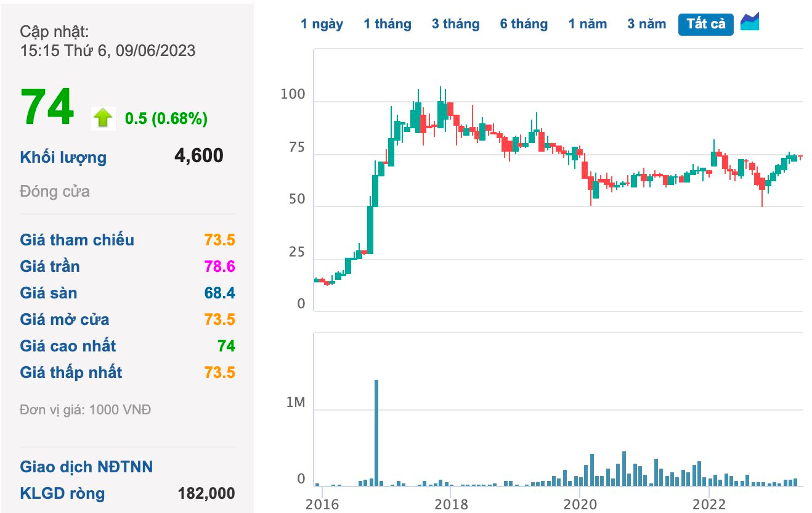Select the '1 năm' time range
Image resolution: width=812 pixels, height=513 pixels.
tap(588, 24)
